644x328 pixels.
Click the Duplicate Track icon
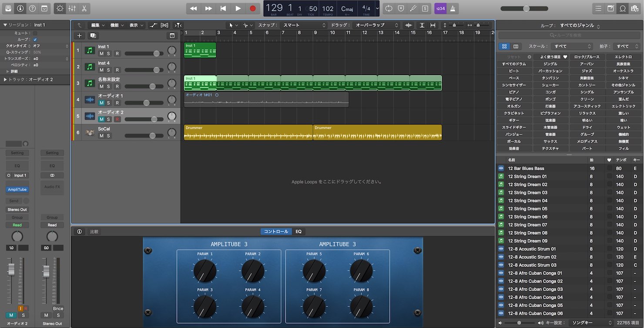[x=93, y=36]
